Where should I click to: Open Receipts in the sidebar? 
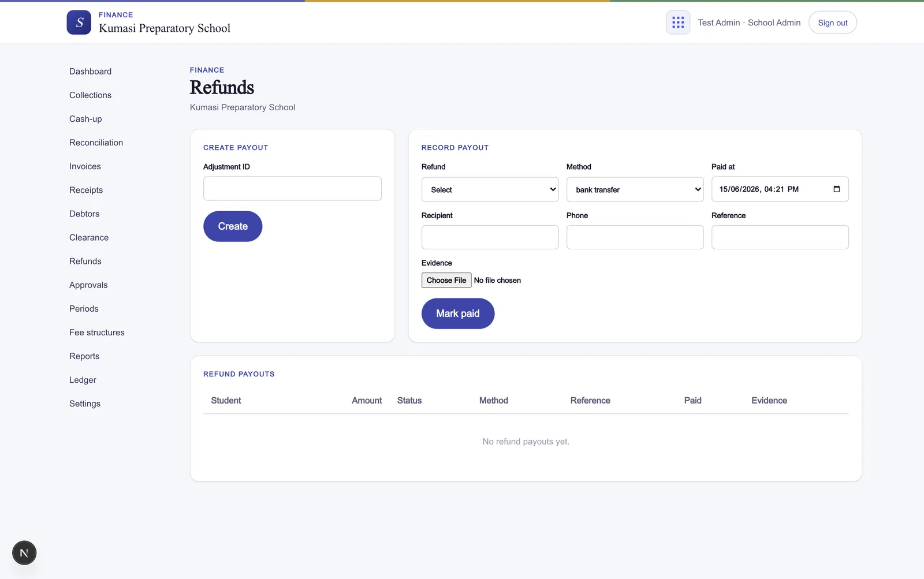[x=86, y=190]
